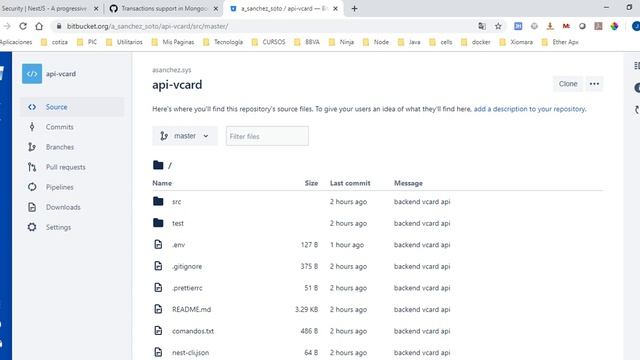Click the Commits icon in sidebar

click(32, 127)
